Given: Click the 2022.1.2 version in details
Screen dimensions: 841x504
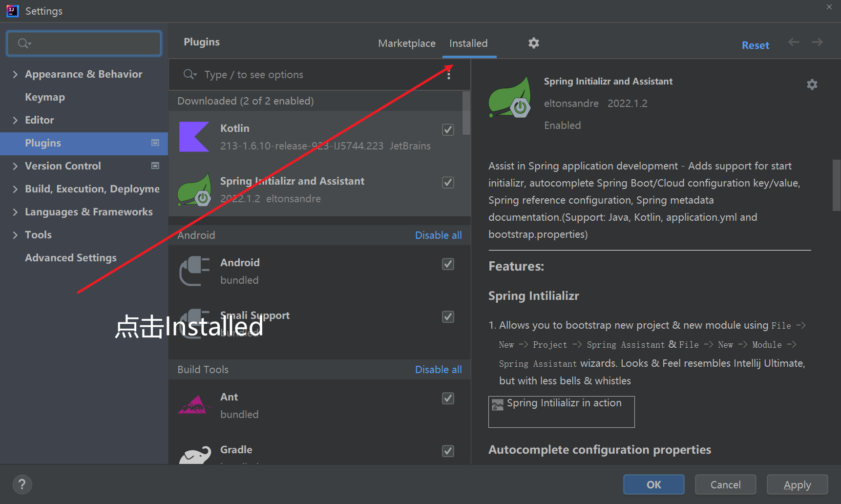Looking at the screenshot, I should pos(627,104).
